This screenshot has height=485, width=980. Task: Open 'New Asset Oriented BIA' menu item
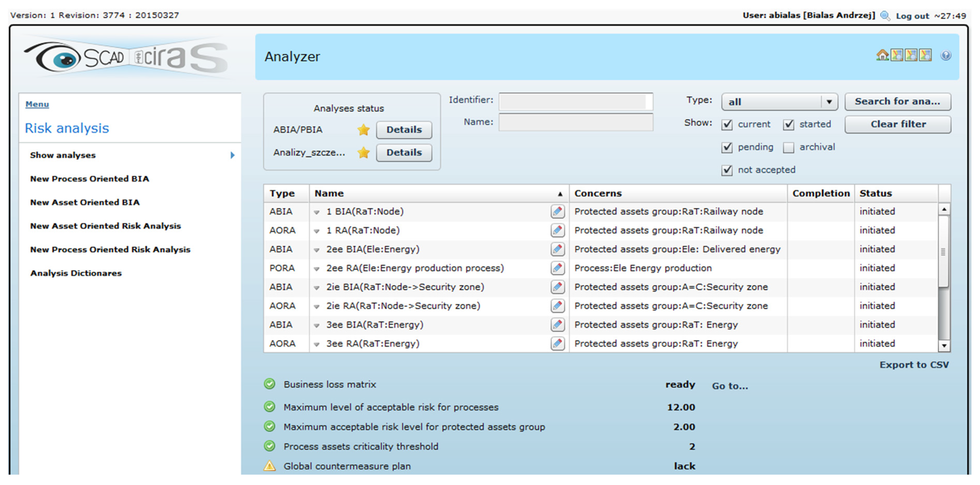85,202
